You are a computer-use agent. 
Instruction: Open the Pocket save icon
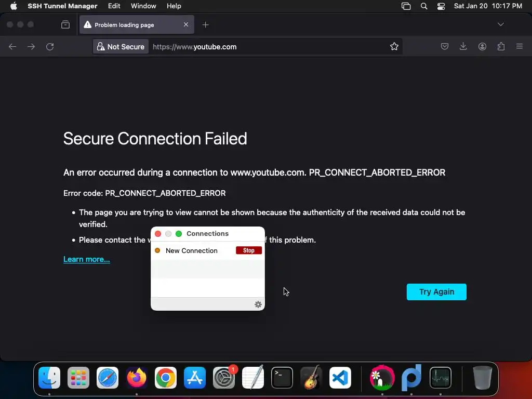click(x=445, y=47)
